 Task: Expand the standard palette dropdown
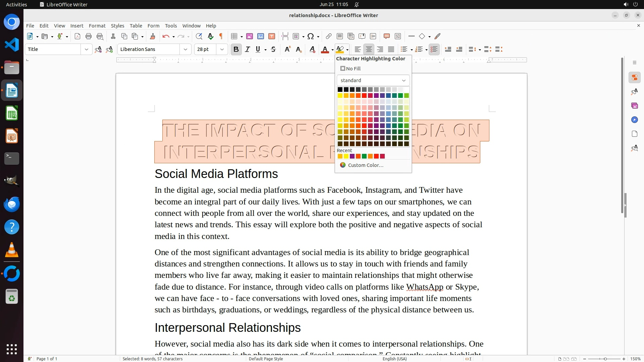pos(404,80)
